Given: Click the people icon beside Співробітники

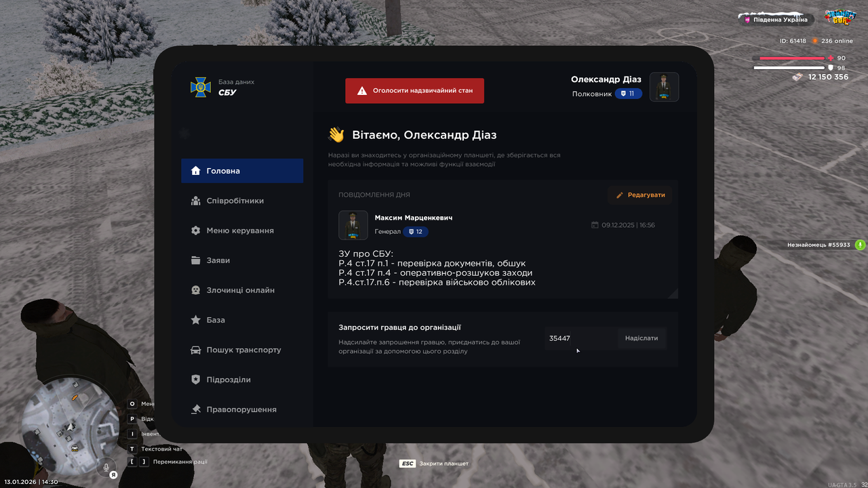Looking at the screenshot, I should (x=195, y=201).
